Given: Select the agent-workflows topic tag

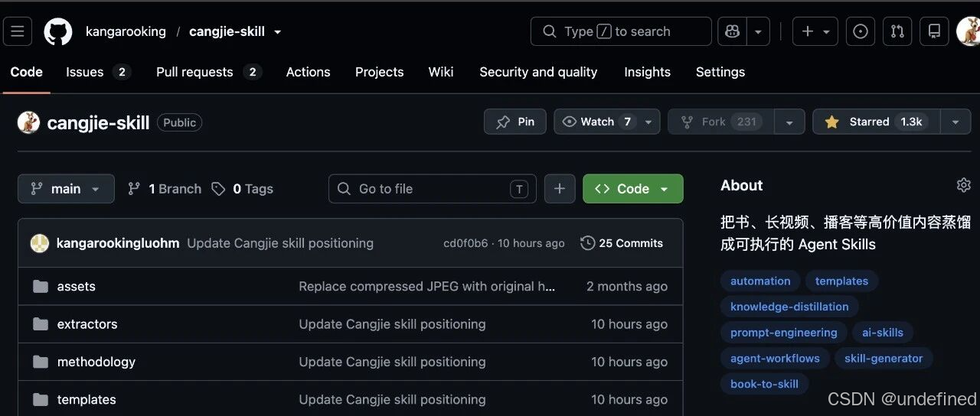Looking at the screenshot, I should (775, 358).
